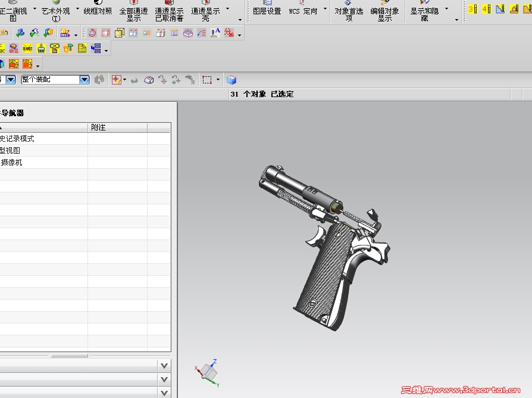Viewport: 532px width, 398px height.
Task: Click the crossed-out NAME icon
Action: 27,49
